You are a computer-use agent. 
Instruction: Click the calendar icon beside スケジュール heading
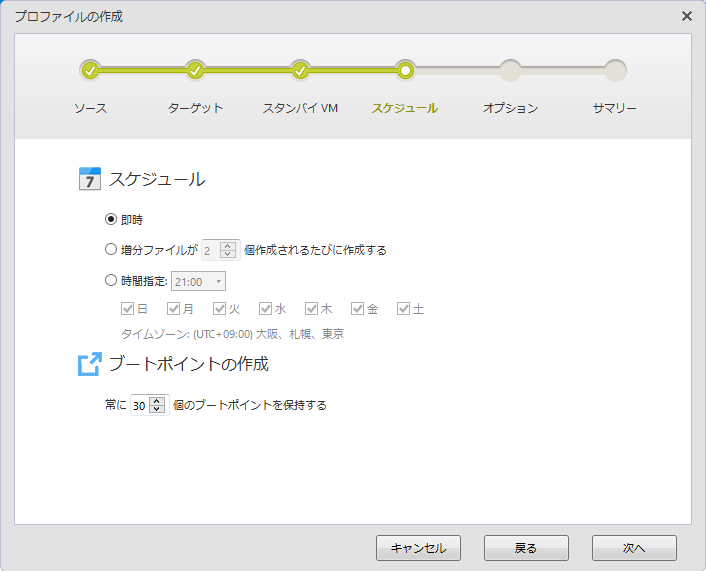90,180
